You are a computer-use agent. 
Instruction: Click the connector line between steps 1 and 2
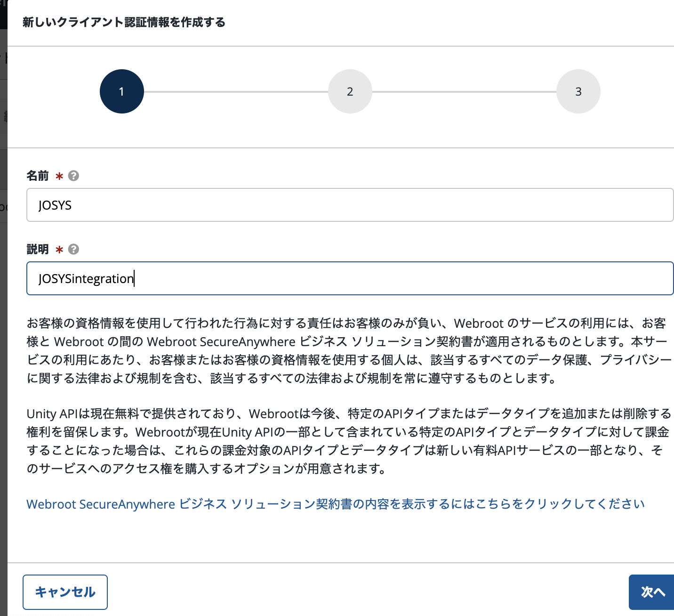coord(235,91)
